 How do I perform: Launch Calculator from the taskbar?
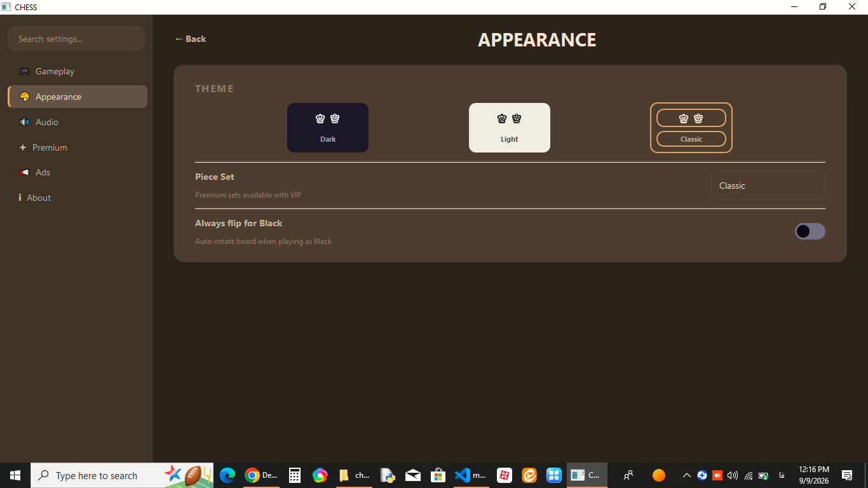tap(294, 475)
